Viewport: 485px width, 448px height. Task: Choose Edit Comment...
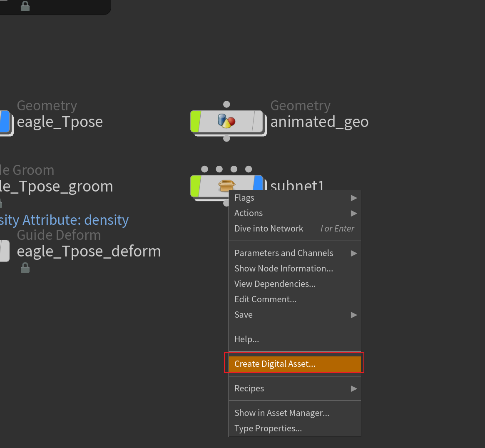click(x=295, y=299)
